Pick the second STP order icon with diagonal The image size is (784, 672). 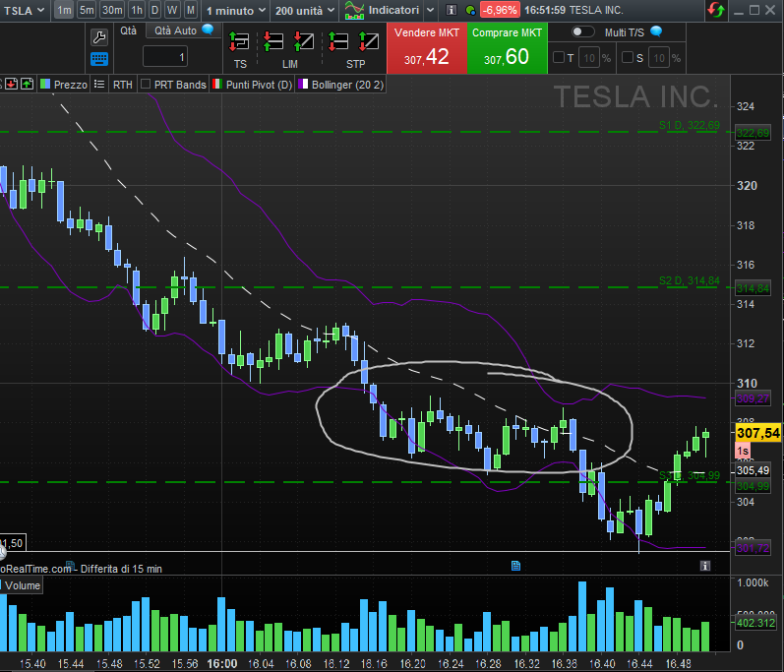point(369,41)
